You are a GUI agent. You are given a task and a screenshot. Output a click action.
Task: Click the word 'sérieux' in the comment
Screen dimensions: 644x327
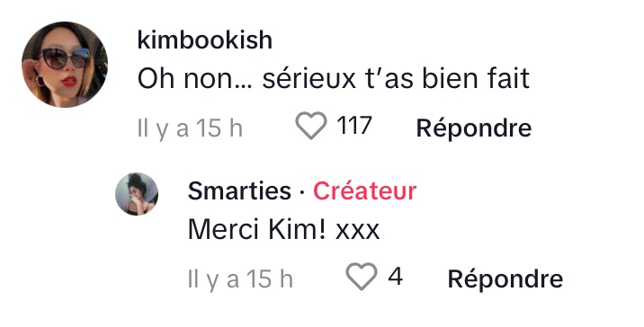click(309, 78)
